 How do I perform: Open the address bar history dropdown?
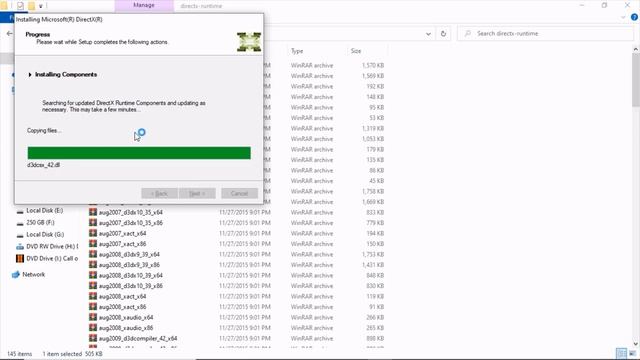coord(428,34)
